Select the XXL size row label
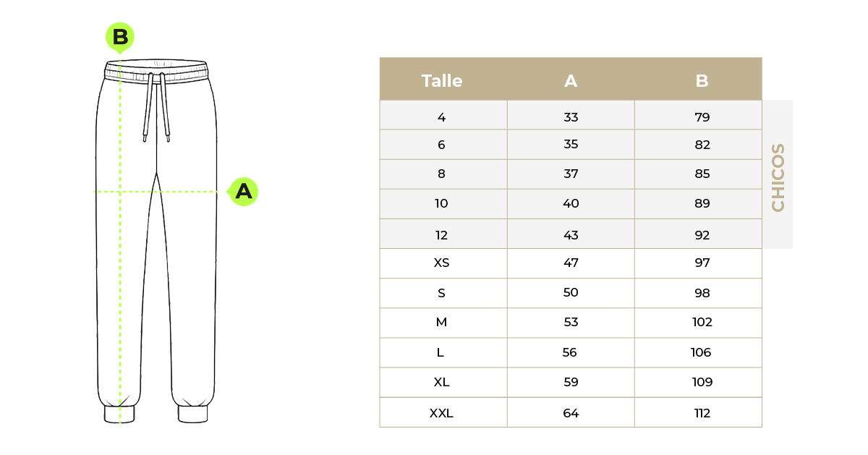This screenshot has width=868, height=455. 441,414
